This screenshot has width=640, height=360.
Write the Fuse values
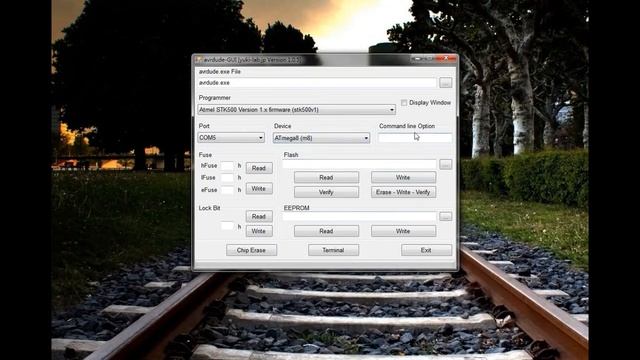(259, 189)
